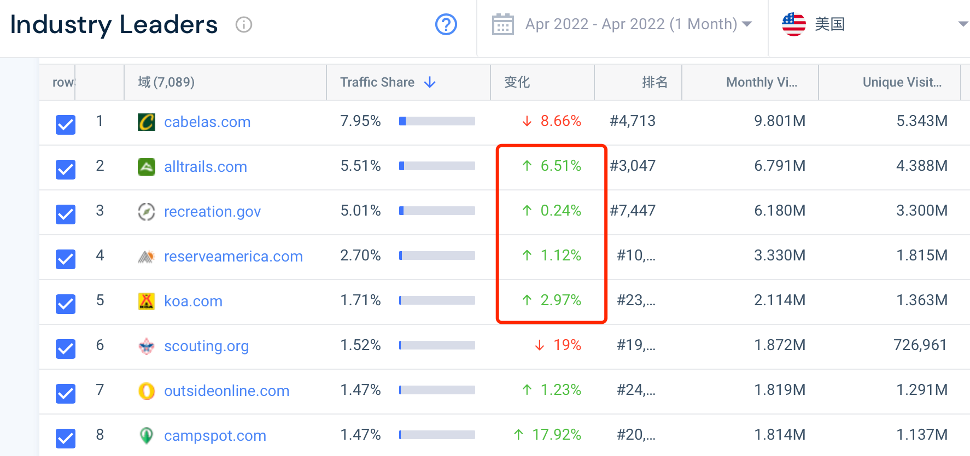Open the help question mark icon

446,25
